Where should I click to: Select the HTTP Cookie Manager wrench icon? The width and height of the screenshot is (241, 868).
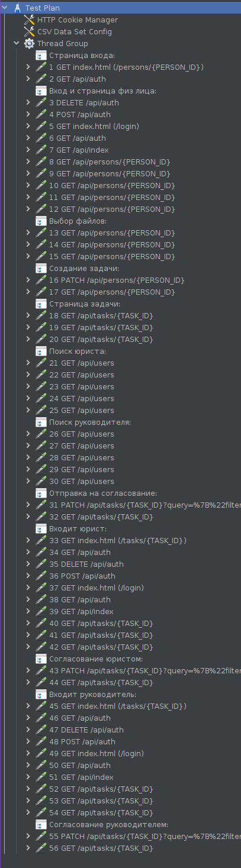29,20
